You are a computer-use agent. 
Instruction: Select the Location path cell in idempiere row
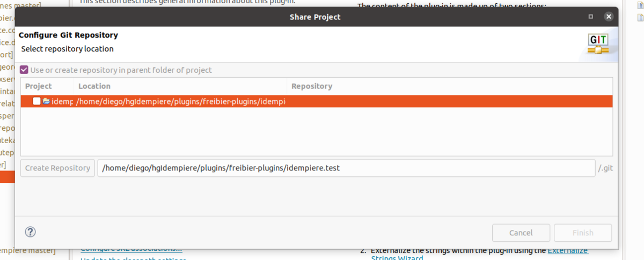(x=180, y=101)
